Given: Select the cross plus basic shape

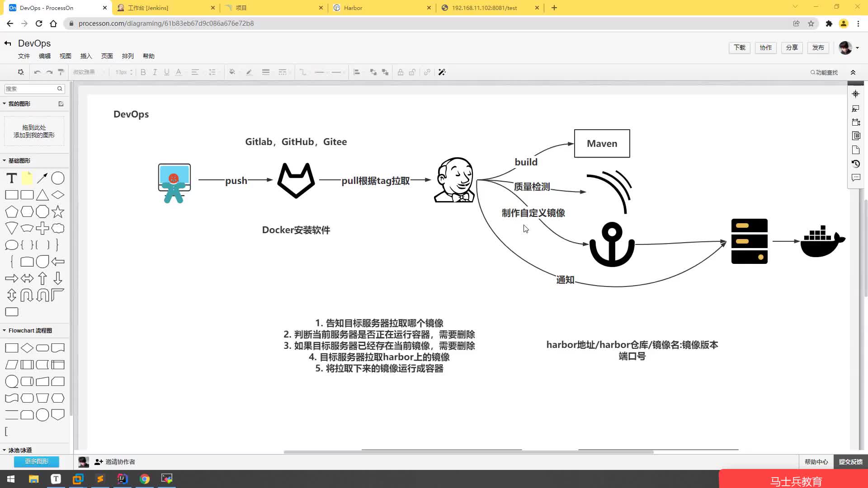Looking at the screenshot, I should [42, 228].
